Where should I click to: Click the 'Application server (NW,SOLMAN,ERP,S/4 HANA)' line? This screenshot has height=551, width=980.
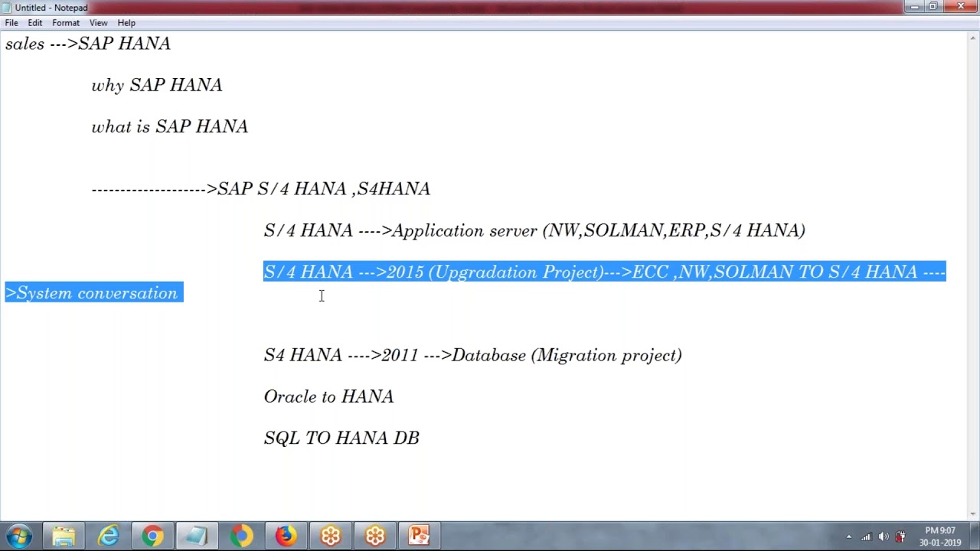click(534, 230)
